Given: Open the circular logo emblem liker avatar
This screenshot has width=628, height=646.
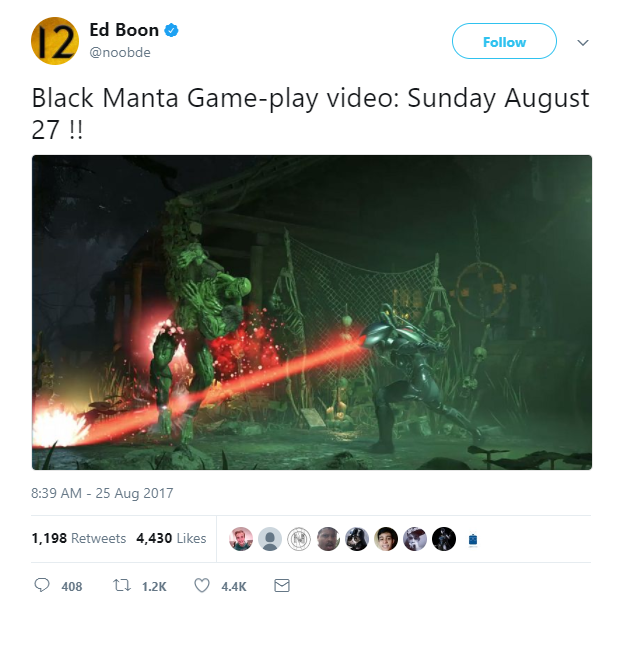Looking at the screenshot, I should click(299, 538).
